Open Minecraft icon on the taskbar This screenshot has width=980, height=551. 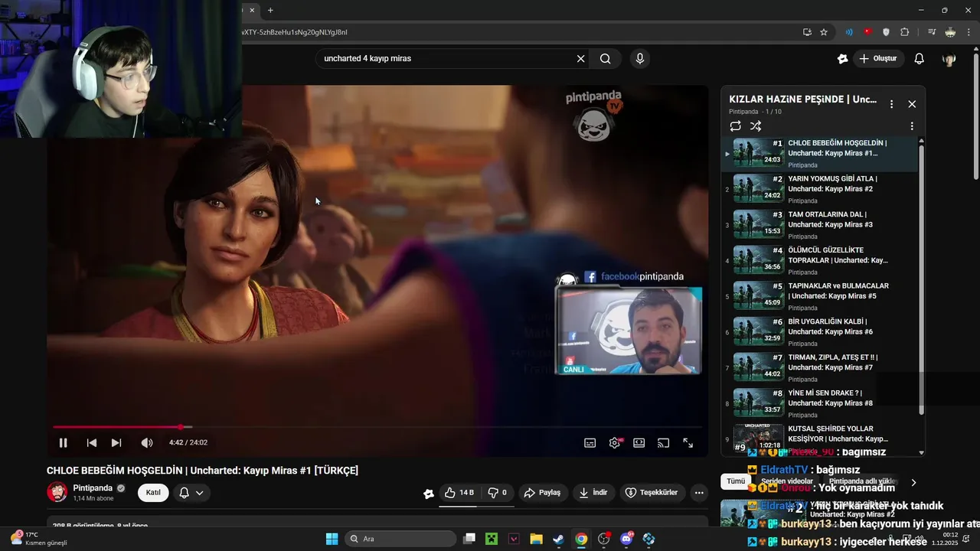click(x=492, y=539)
